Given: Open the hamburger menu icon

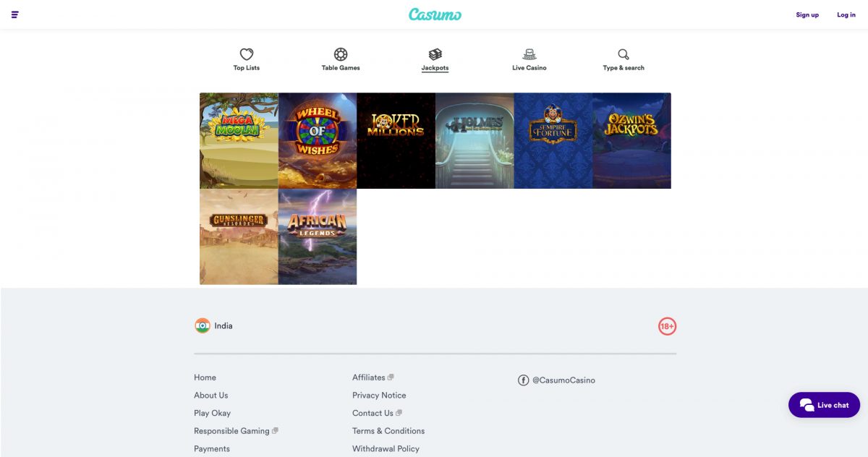Looking at the screenshot, I should click(15, 14).
